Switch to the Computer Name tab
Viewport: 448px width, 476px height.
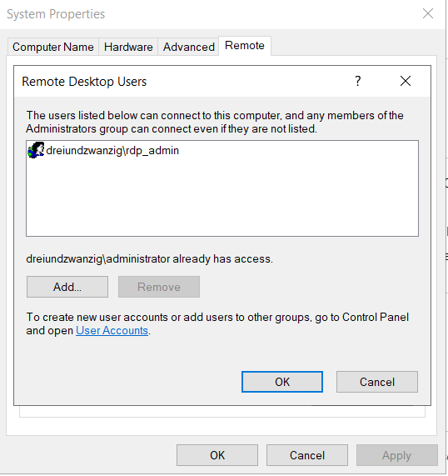click(53, 47)
